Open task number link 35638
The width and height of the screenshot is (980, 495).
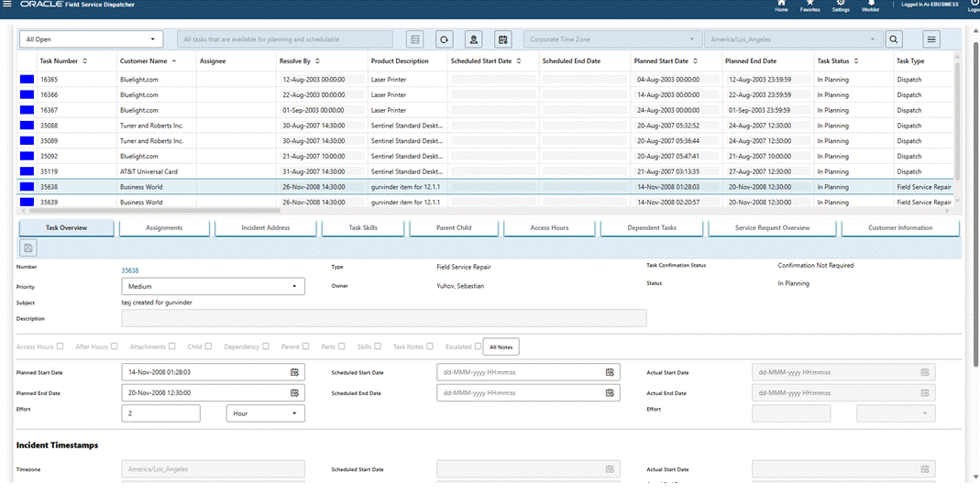point(130,270)
